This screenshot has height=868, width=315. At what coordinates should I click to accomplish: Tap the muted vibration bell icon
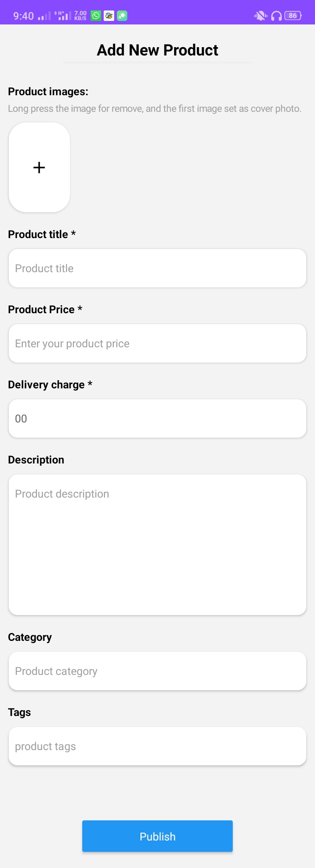(x=260, y=16)
